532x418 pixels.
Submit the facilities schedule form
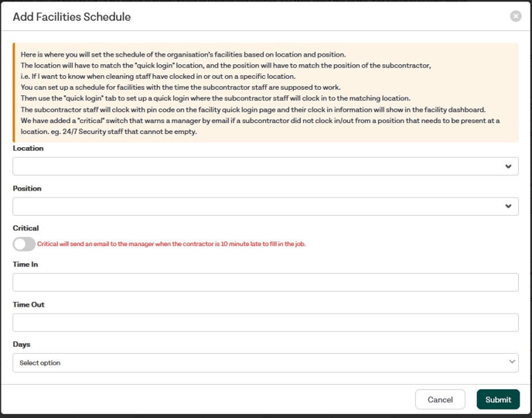498,399
